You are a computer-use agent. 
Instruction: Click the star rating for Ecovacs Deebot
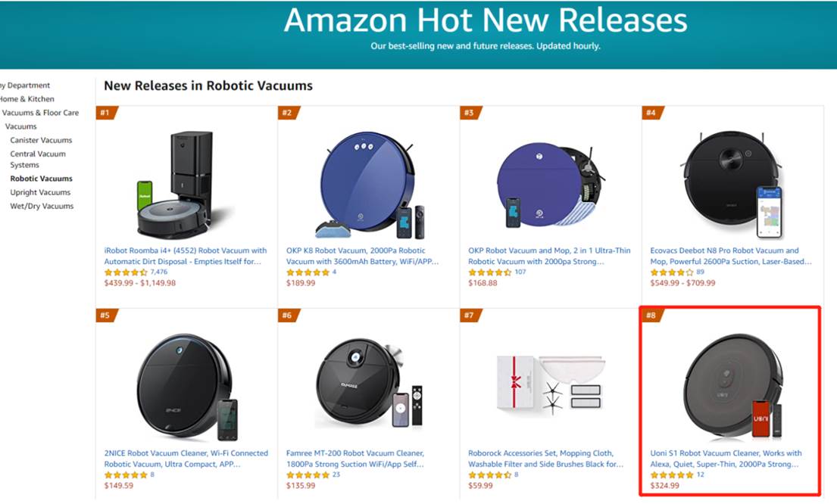(672, 272)
